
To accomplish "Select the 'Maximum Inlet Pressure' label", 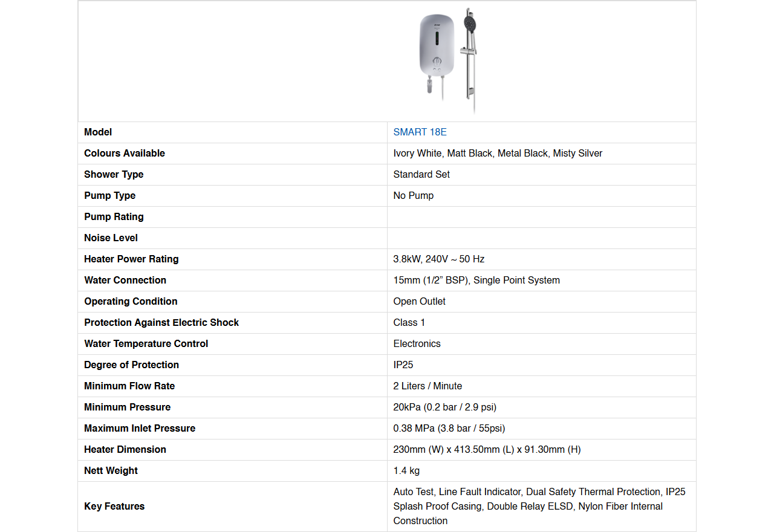I will 140,428.
